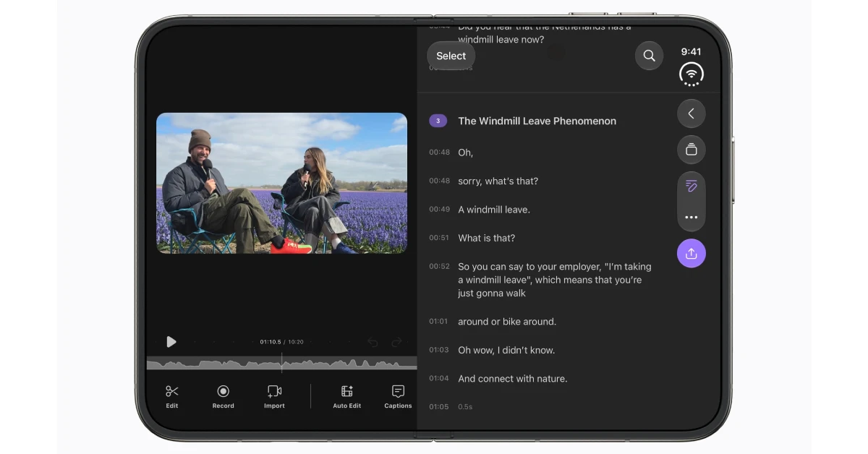The width and height of the screenshot is (868, 454).
Task: Open the stacked layers icon
Action: tap(691, 150)
